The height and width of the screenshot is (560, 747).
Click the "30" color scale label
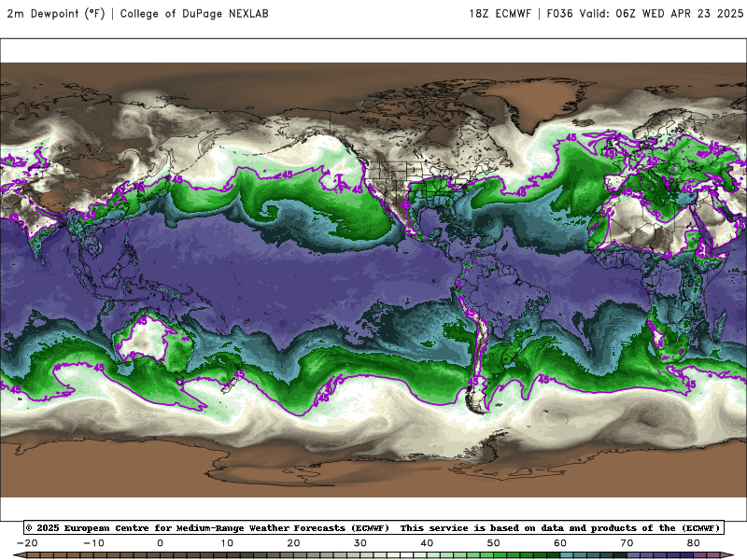pos(360,543)
